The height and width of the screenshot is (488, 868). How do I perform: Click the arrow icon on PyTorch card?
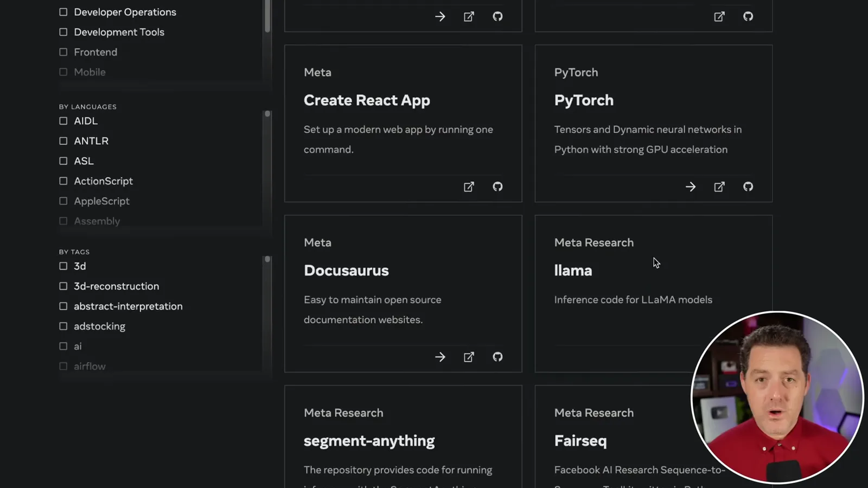(691, 187)
